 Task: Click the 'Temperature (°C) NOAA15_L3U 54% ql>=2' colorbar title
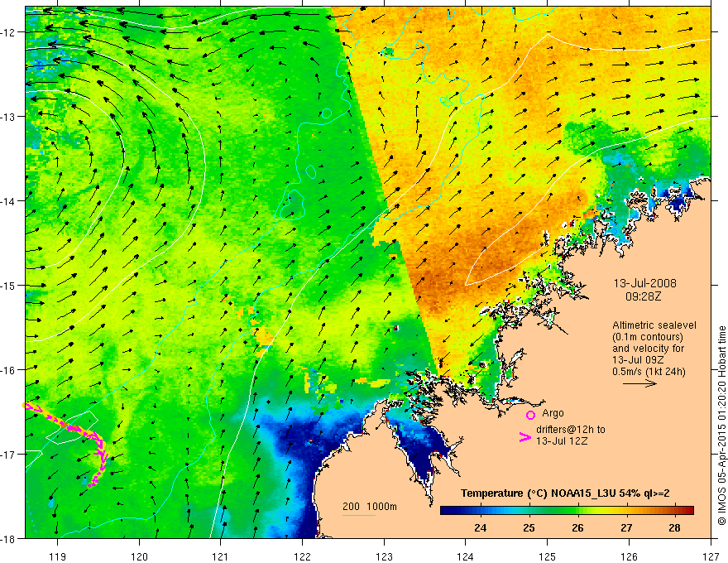[x=565, y=493]
